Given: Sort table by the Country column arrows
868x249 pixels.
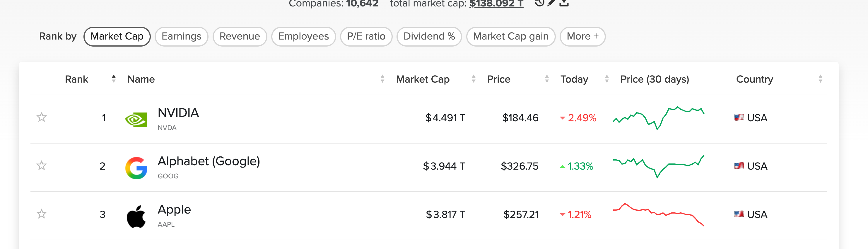Looking at the screenshot, I should click(820, 79).
